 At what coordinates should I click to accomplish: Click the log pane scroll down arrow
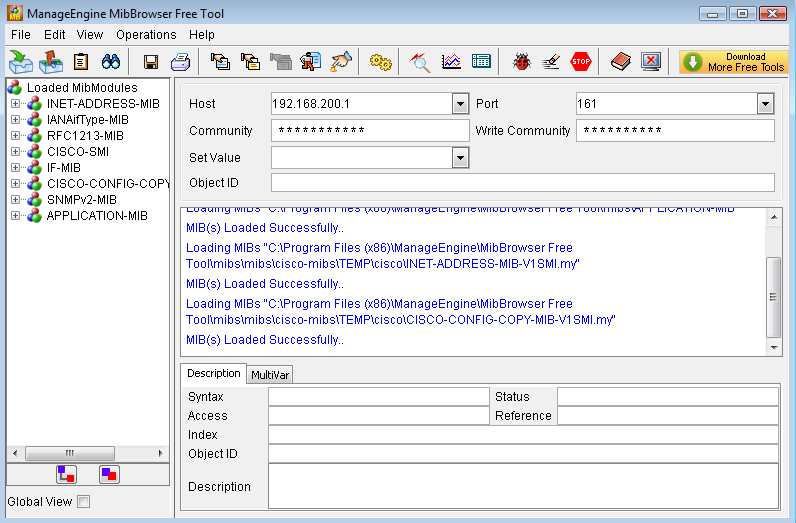pyautogui.click(x=774, y=347)
